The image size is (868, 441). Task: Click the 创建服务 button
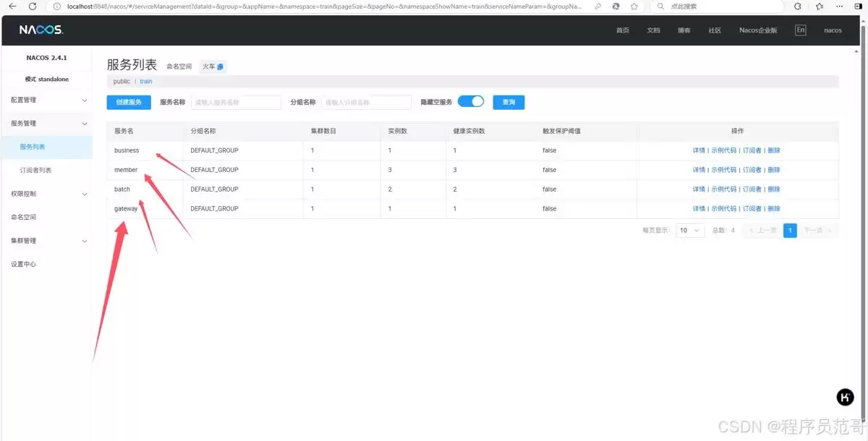tap(129, 103)
